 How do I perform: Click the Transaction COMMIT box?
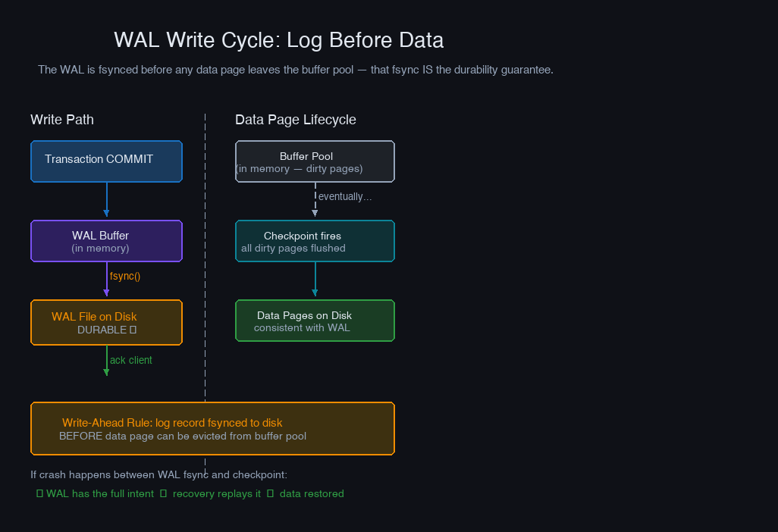click(106, 161)
